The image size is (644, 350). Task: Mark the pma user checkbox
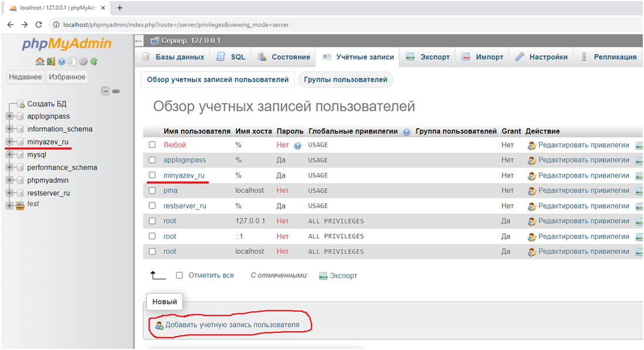coord(152,191)
